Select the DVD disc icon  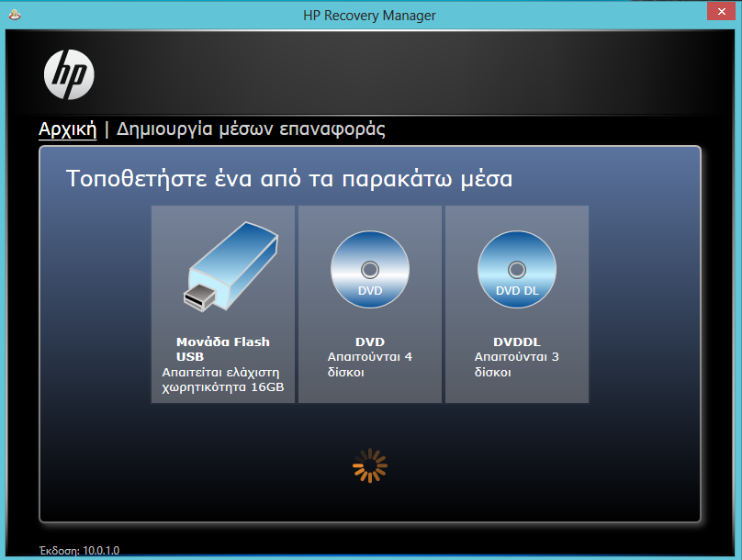(370, 270)
